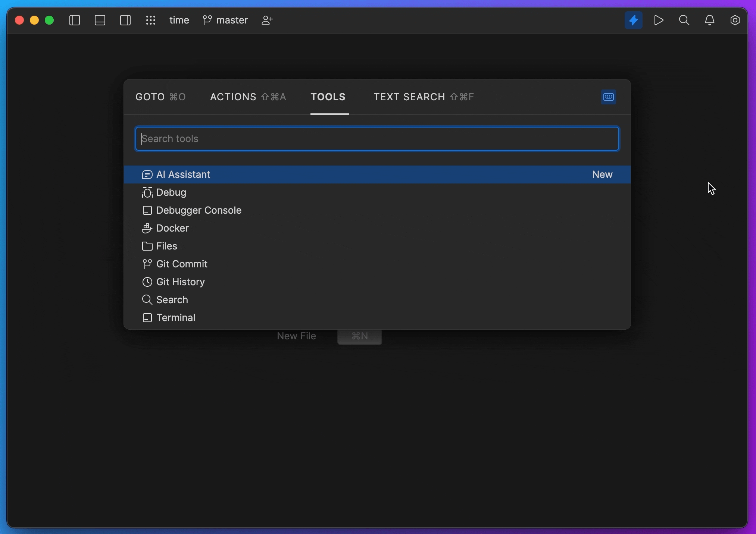Click the Run play icon
This screenshot has width=756, height=534.
(x=659, y=20)
